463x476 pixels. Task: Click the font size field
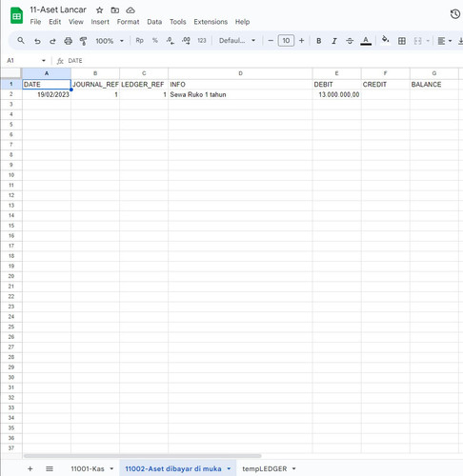pos(286,41)
